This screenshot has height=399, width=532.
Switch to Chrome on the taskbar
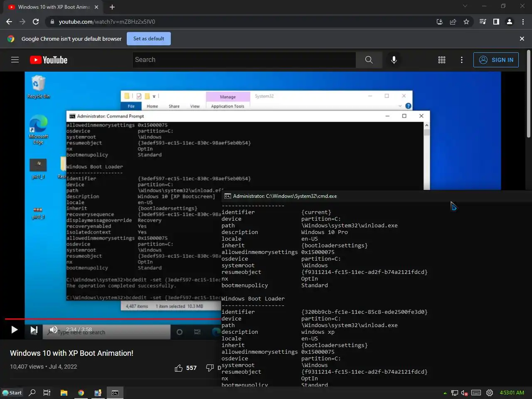(81, 393)
